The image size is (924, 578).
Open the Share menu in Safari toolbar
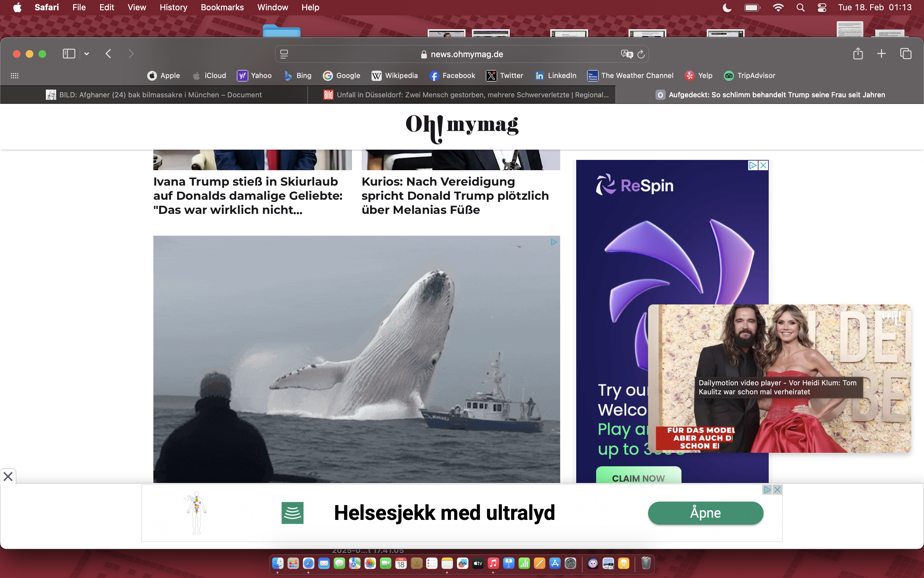tap(858, 54)
